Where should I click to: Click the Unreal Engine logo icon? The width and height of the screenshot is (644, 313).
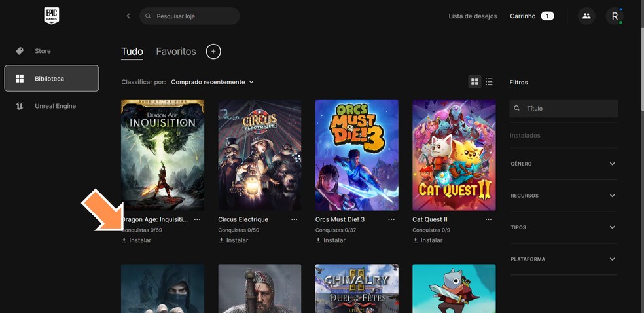pyautogui.click(x=19, y=106)
